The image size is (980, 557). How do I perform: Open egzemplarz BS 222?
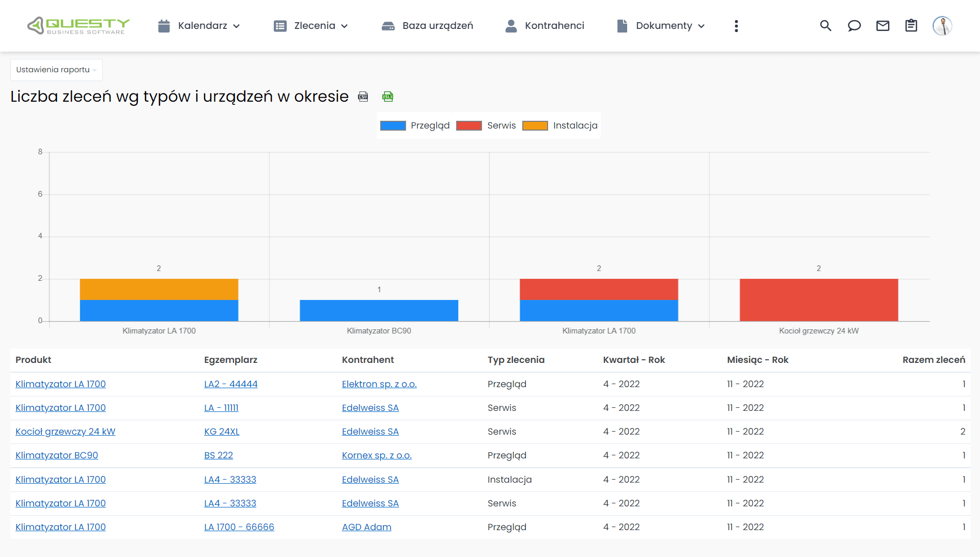click(x=219, y=455)
